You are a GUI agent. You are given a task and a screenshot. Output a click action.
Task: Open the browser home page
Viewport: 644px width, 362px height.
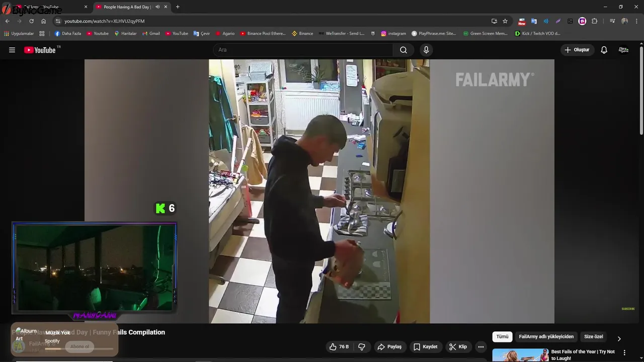pos(43,21)
